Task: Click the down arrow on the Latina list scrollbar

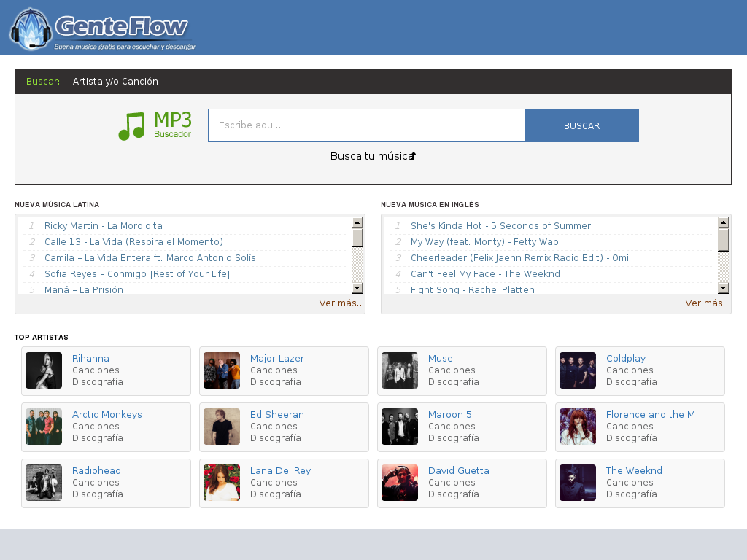Action: click(x=357, y=287)
